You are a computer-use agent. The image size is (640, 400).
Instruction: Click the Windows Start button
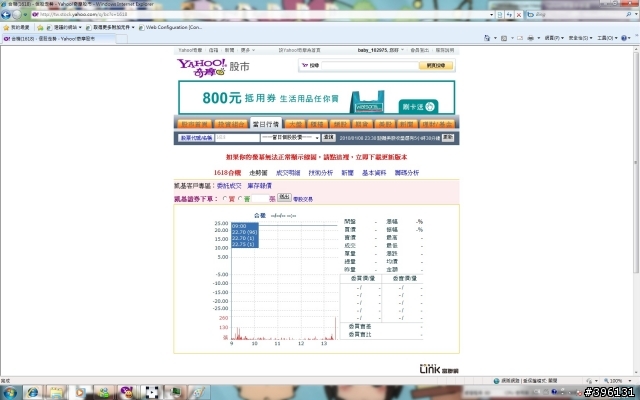[x=10, y=393]
